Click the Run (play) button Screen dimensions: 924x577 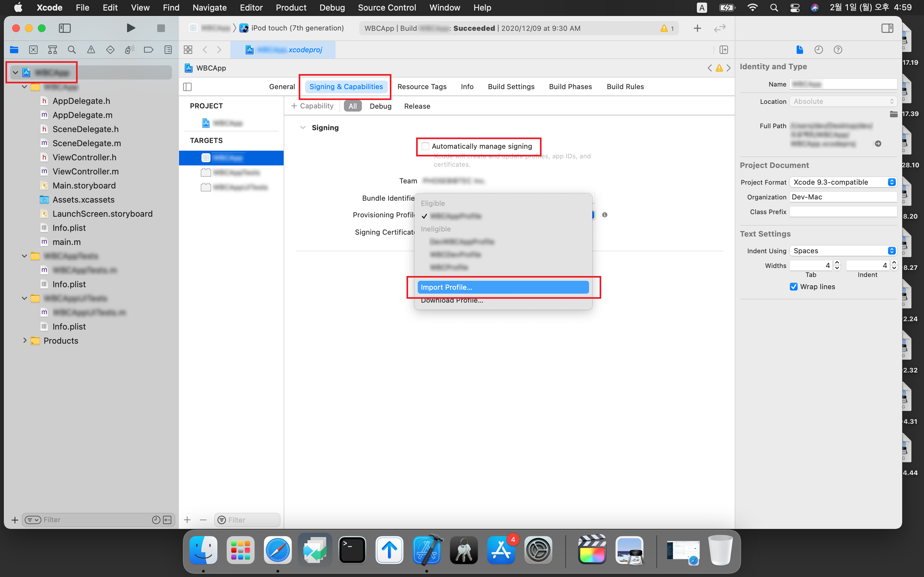(131, 28)
